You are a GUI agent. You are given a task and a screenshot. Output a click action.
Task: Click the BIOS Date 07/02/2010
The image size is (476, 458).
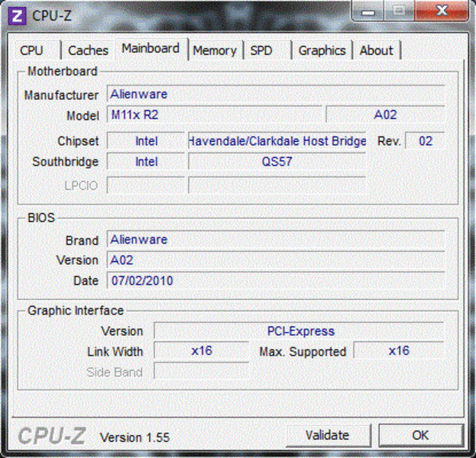coord(276,281)
